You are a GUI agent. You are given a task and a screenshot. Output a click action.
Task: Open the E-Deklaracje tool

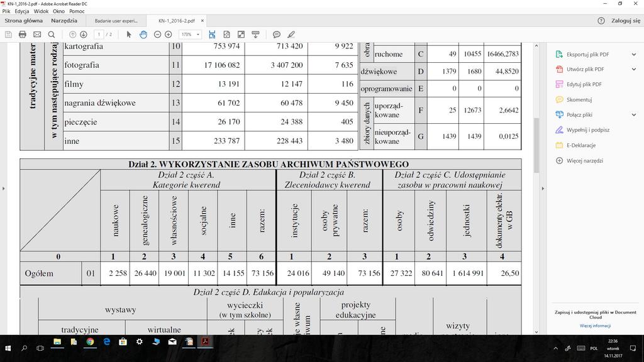point(580,145)
